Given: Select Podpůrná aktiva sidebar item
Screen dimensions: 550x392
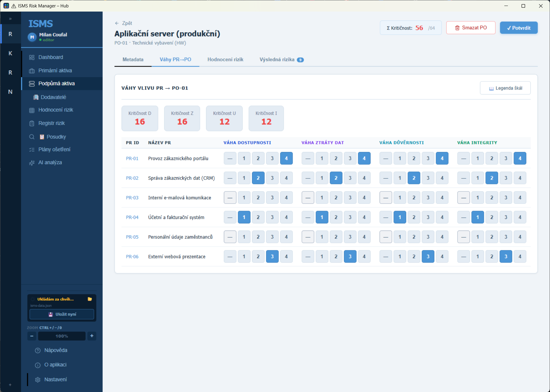Looking at the screenshot, I should [62, 84].
